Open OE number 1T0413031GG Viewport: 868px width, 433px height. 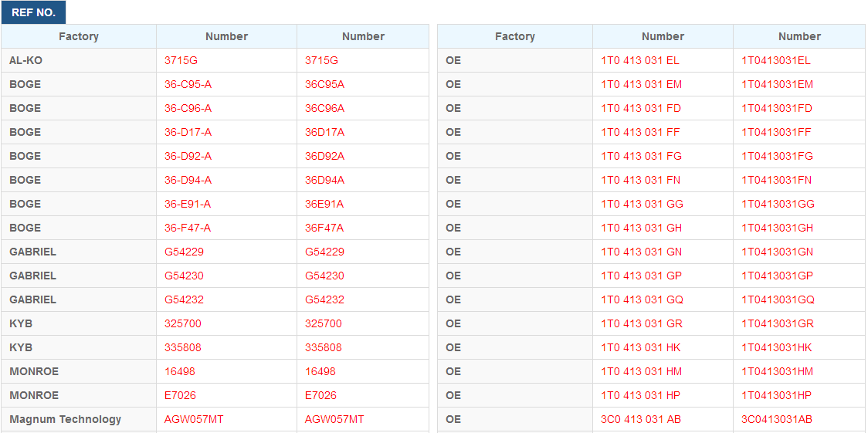tap(778, 204)
